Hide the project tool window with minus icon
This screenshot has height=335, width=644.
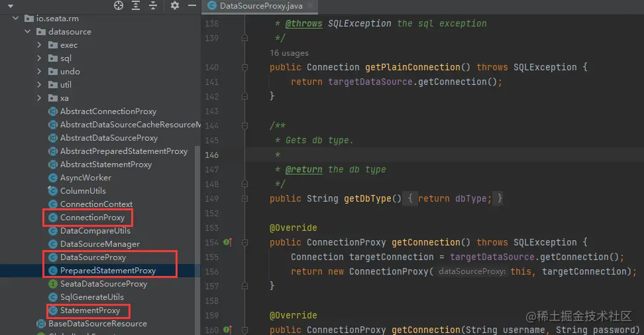[x=191, y=5]
